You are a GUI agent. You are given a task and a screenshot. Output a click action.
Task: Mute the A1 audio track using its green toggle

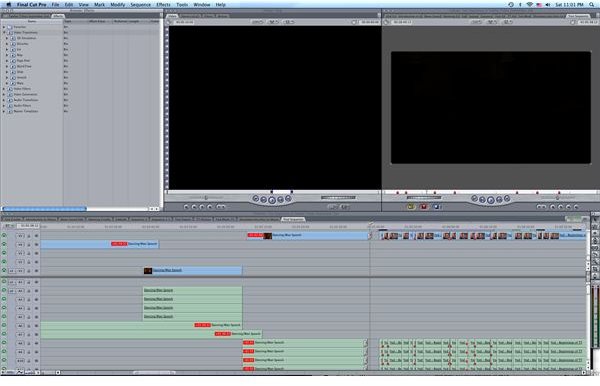click(4, 282)
